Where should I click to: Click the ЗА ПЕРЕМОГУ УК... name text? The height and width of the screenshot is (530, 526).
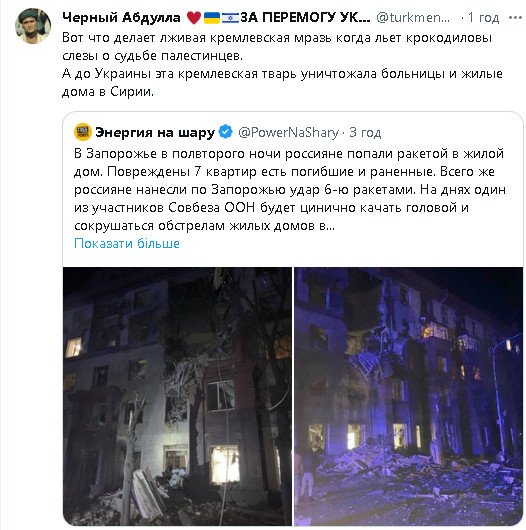pyautogui.click(x=305, y=17)
